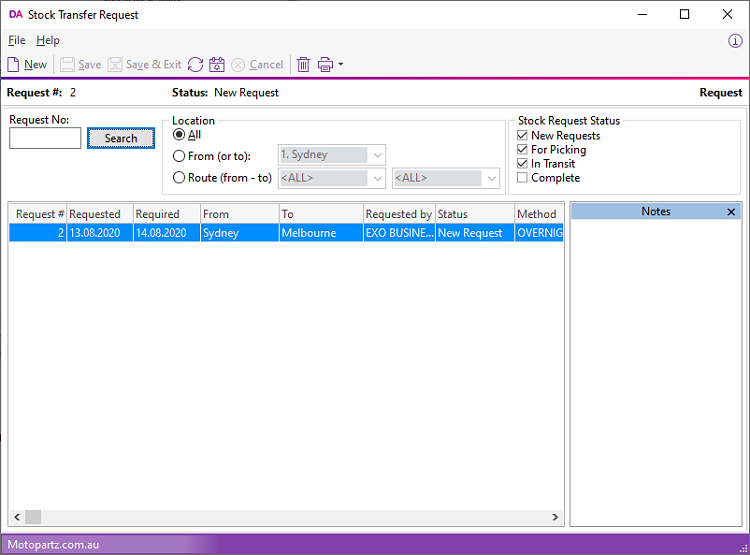750x555 pixels.
Task: Uncheck the New Requests checkbox
Action: point(522,136)
